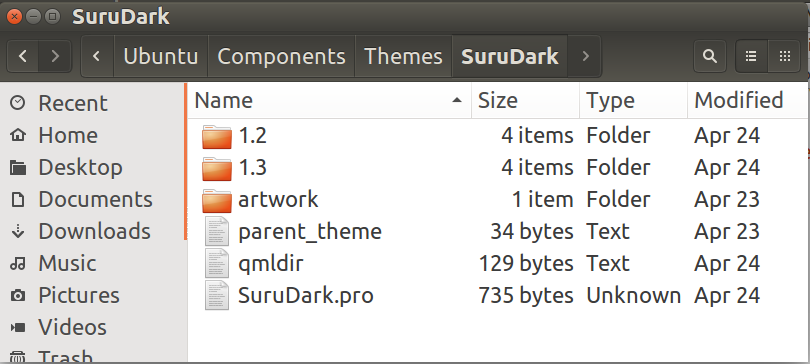Open the Components path segment
The image size is (810, 364).
[x=281, y=56]
